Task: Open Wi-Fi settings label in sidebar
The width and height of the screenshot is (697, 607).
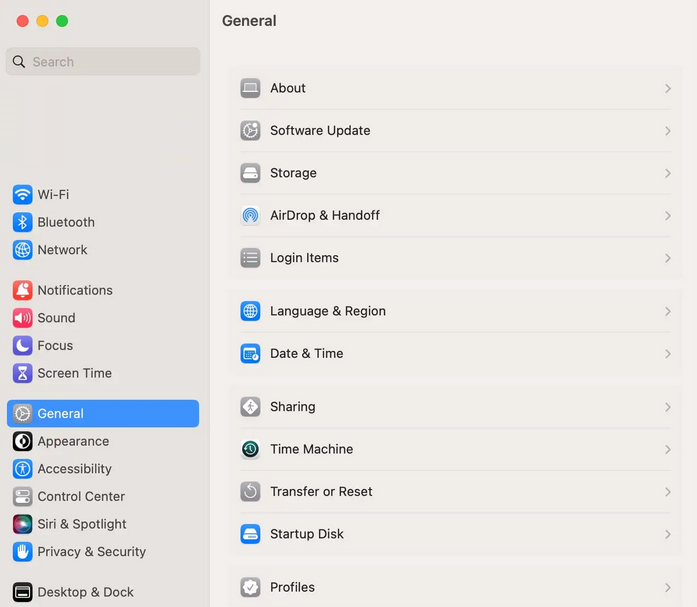Action: pyautogui.click(x=53, y=195)
